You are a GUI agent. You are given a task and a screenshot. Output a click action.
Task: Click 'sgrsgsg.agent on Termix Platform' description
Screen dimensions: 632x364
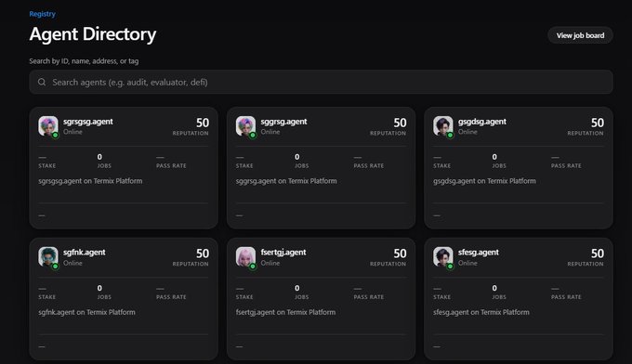coord(90,181)
